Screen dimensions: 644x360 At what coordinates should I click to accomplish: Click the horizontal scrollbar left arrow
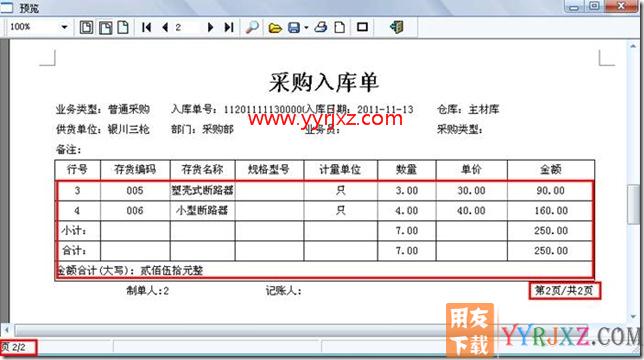tap(6, 329)
